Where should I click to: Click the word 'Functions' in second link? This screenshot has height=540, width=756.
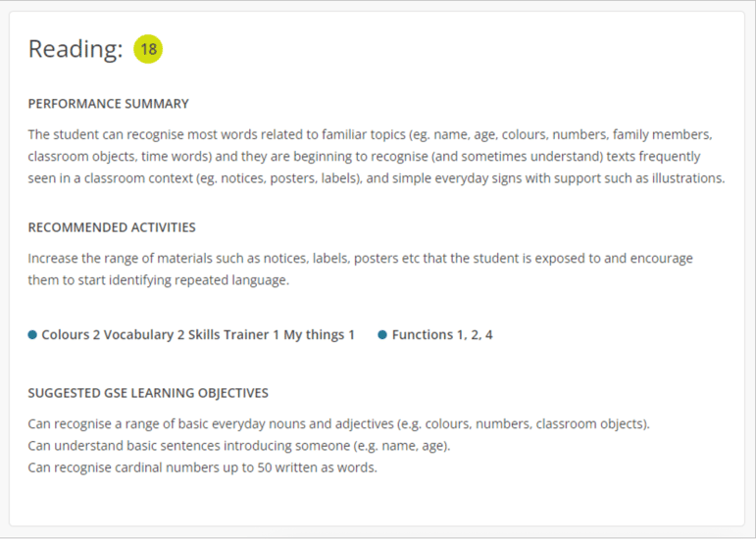coord(422,335)
